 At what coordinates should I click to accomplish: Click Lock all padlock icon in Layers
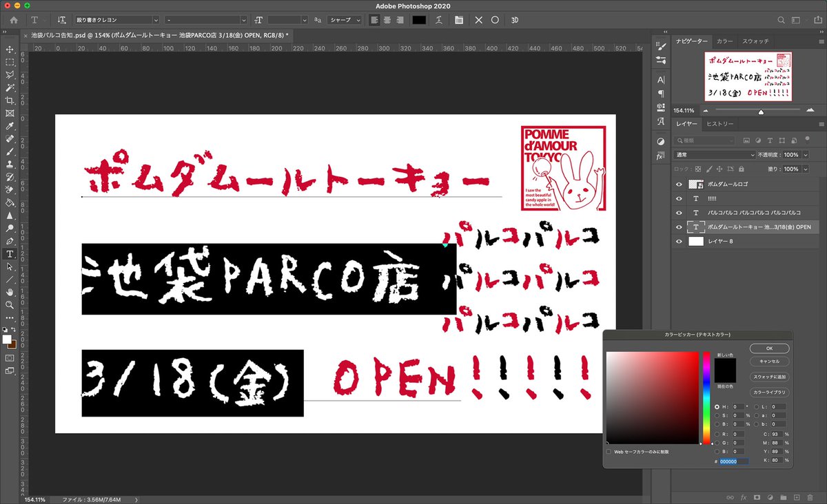pos(741,169)
